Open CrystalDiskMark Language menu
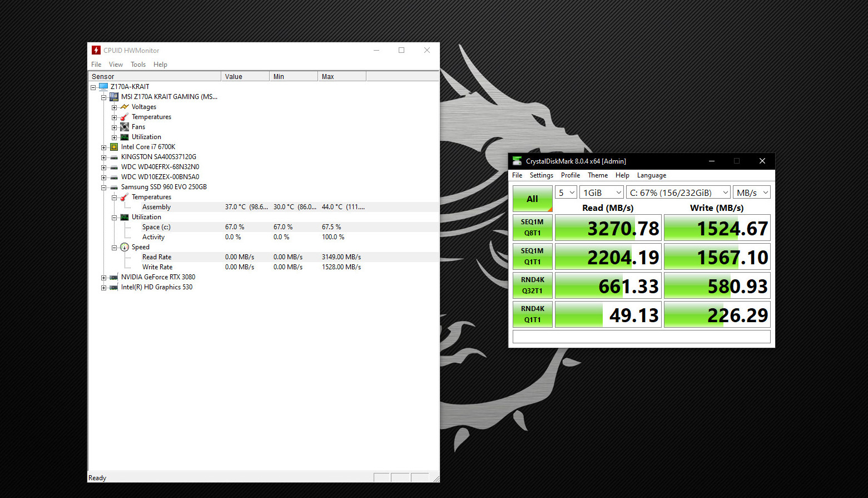This screenshot has height=498, width=868. (x=651, y=175)
